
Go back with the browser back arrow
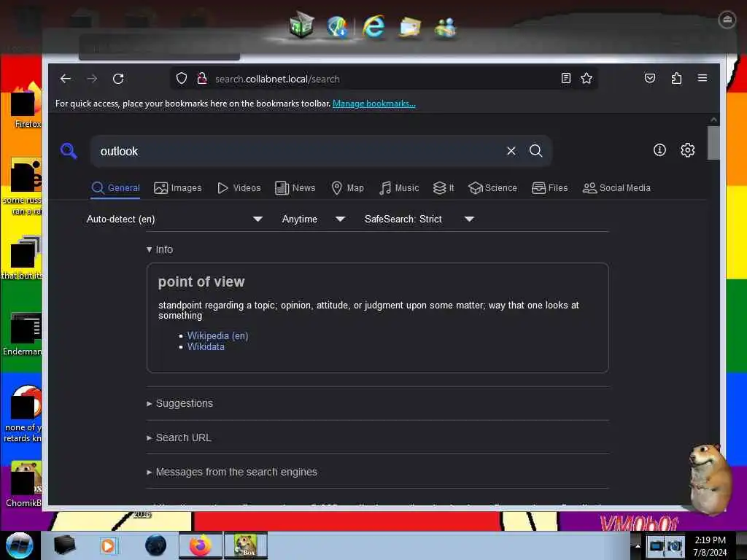click(65, 79)
